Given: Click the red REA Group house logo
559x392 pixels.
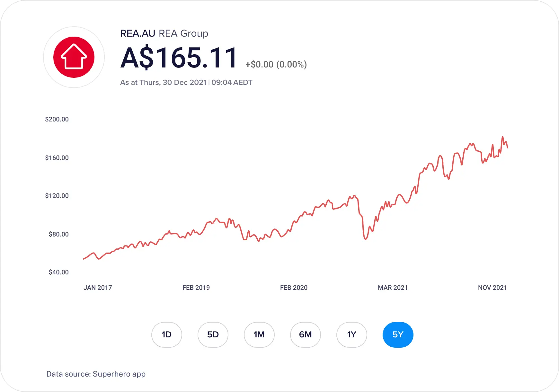Looking at the screenshot, I should click(x=74, y=57).
